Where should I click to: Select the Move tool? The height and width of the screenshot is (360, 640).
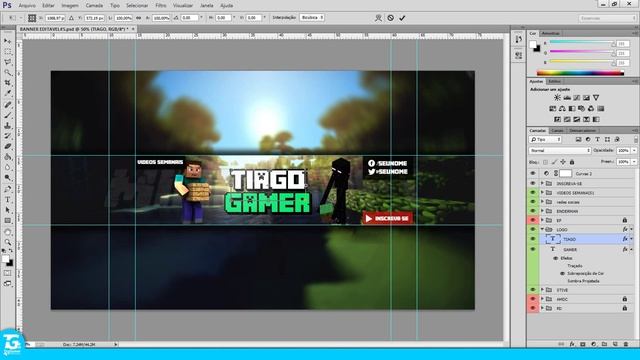coord(8,41)
